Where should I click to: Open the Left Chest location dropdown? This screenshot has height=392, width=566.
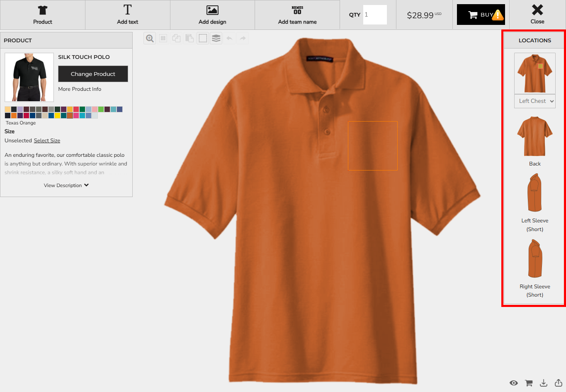pyautogui.click(x=534, y=101)
